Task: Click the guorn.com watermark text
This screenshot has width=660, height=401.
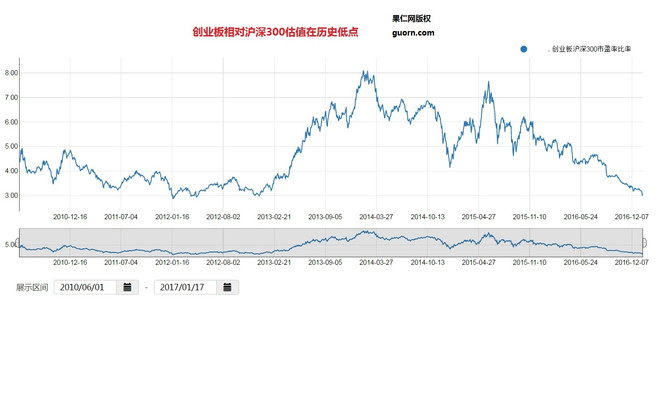Action: click(413, 33)
